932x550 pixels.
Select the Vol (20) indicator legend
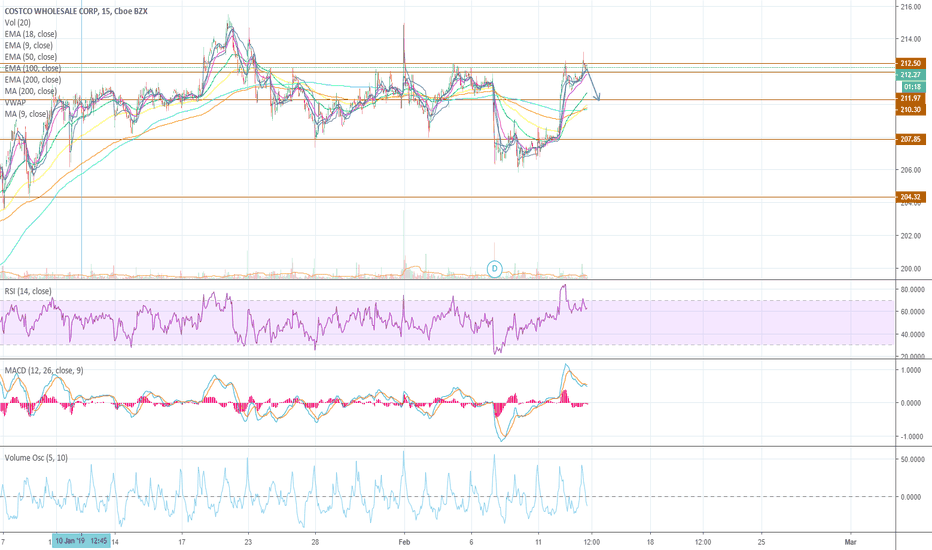pyautogui.click(x=18, y=23)
